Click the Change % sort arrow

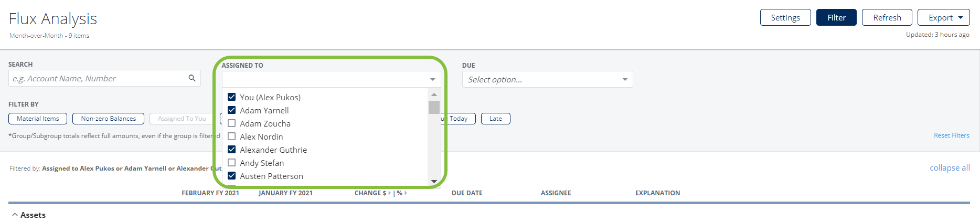point(406,193)
